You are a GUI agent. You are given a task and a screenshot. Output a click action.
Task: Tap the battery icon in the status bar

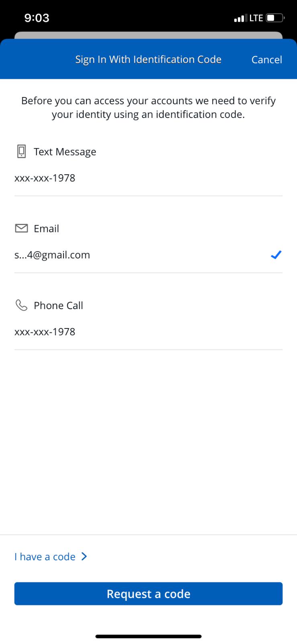click(x=275, y=18)
